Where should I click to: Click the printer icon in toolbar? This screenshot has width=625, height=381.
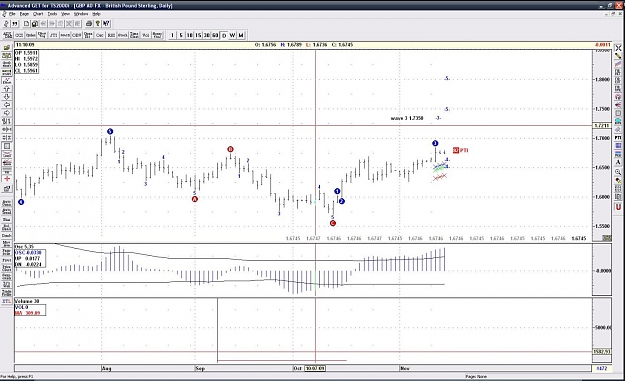(x=89, y=24)
